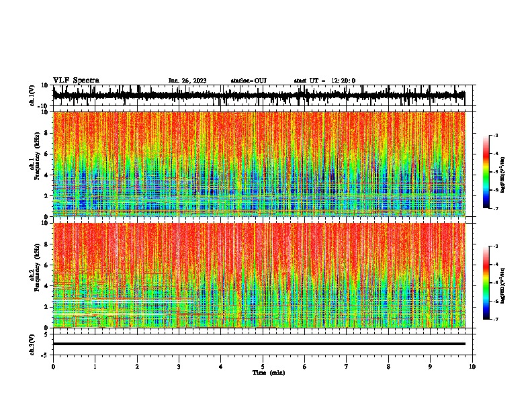532x411 pixels.
Task: Click the ch.3 flat black signal line
Action: click(x=259, y=344)
